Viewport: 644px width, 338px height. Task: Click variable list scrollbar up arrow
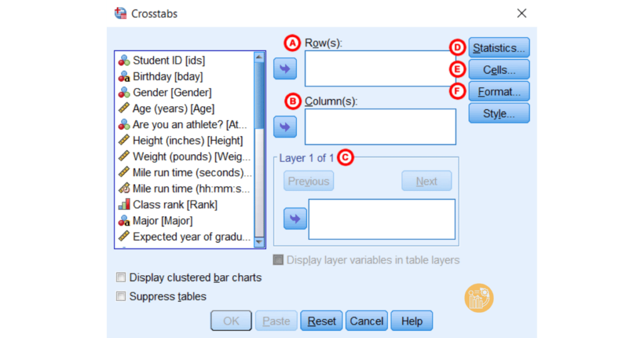click(x=259, y=57)
